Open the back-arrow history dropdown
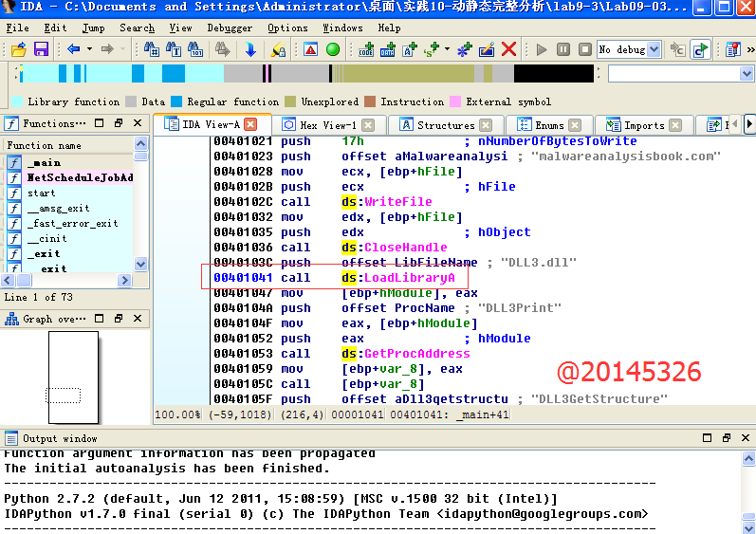This screenshot has width=756, height=534. pyautogui.click(x=89, y=49)
